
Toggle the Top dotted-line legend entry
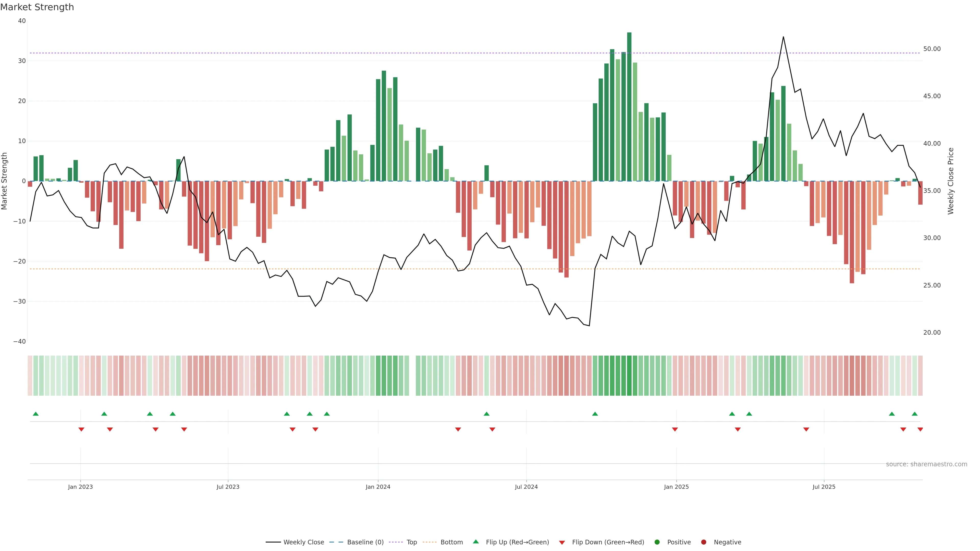412,542
